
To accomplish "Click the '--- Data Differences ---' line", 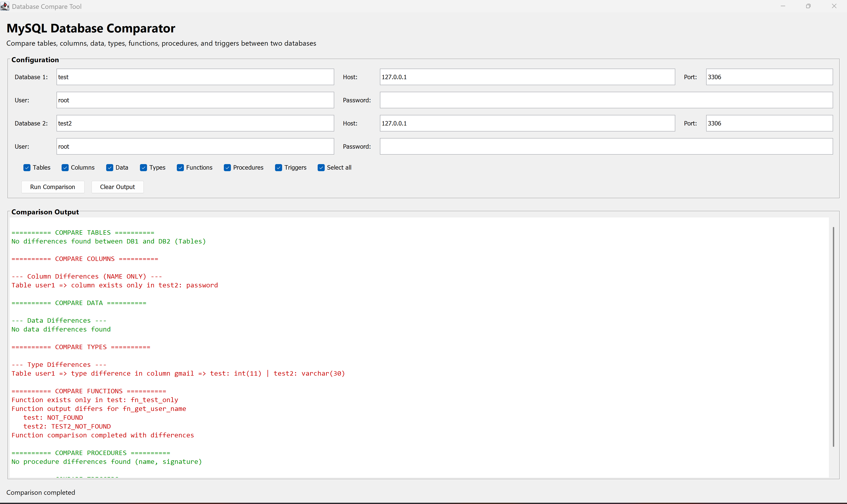I will [x=59, y=321].
